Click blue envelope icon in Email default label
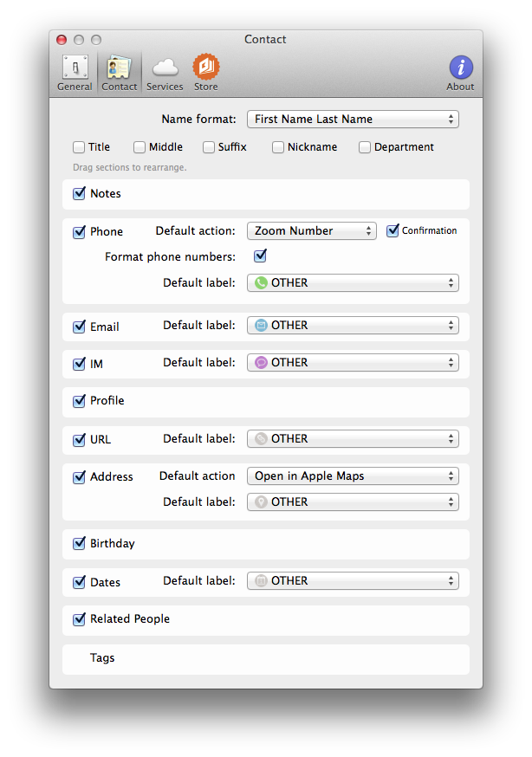 tap(261, 326)
